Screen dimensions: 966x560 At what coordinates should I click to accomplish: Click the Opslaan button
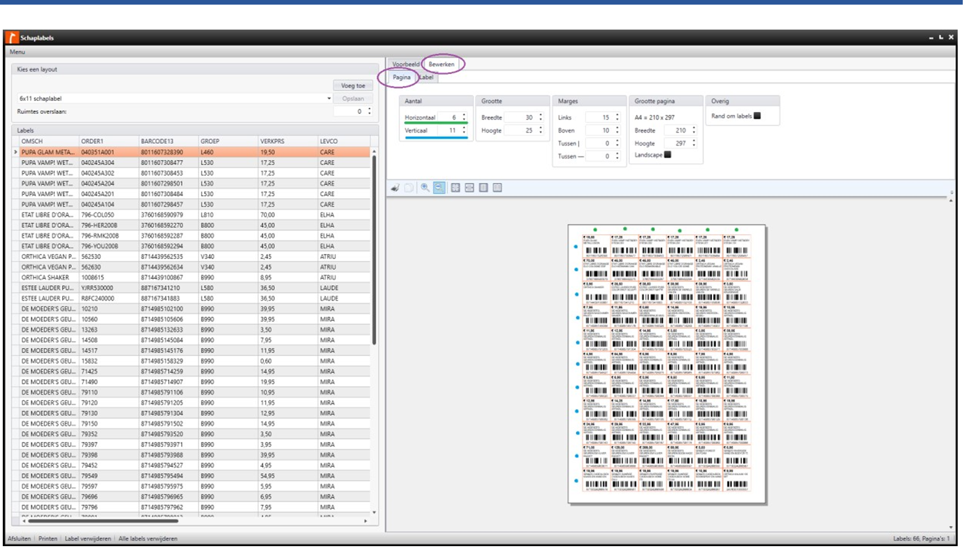tap(353, 98)
